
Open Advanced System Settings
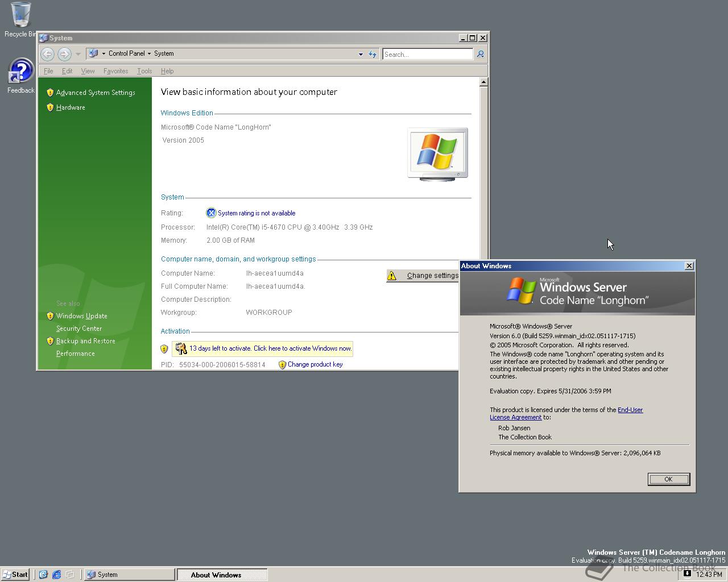coord(96,93)
